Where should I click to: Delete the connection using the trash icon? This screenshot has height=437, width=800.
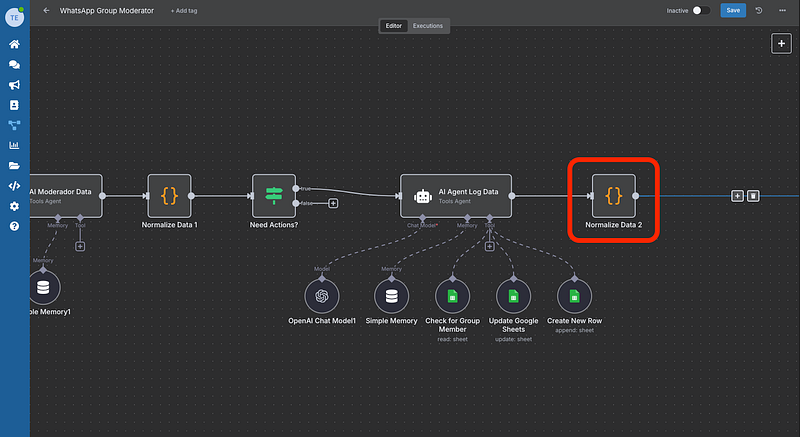coord(753,196)
